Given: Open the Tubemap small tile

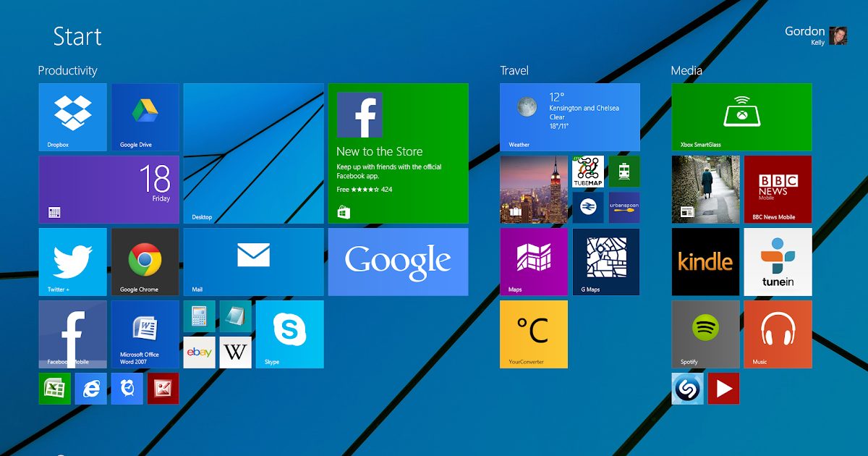Looking at the screenshot, I should [x=588, y=172].
